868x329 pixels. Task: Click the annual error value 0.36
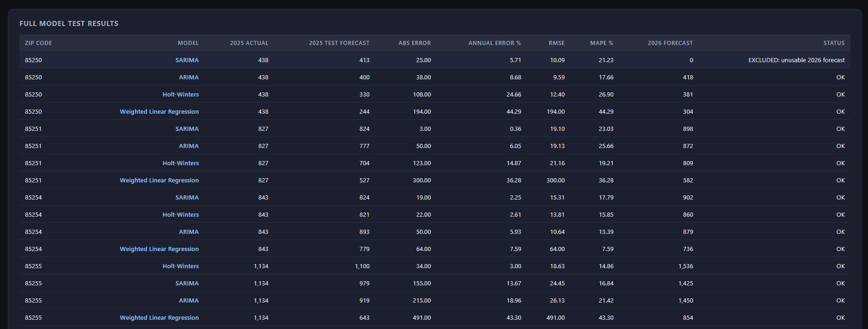[515, 129]
